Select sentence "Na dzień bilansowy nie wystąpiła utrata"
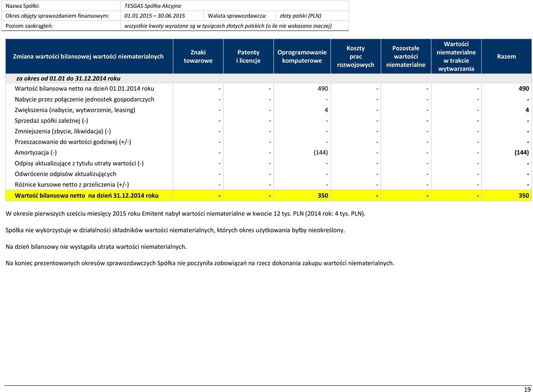Viewport: 533px width, 392px height. [x=96, y=247]
